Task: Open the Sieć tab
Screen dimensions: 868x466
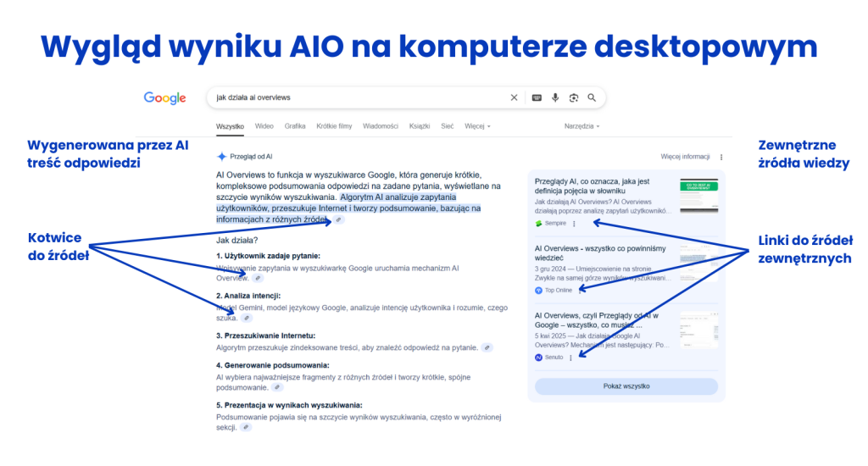Action: coord(448,126)
